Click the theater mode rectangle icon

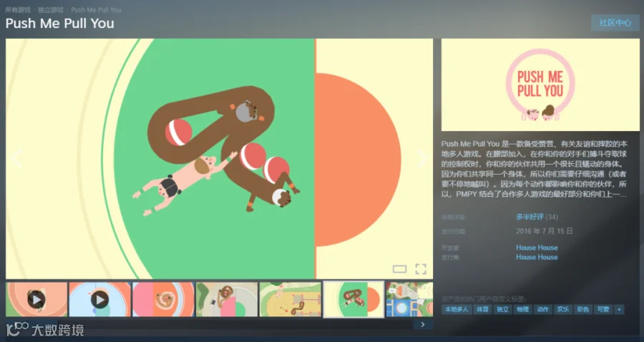pos(399,269)
